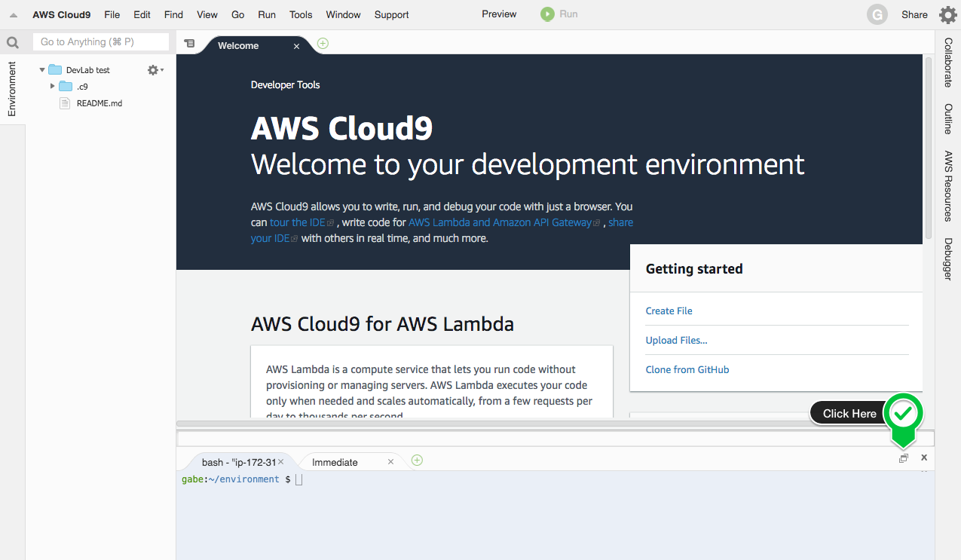
Task: Open the AWS Cloud9 menu
Action: tap(62, 14)
